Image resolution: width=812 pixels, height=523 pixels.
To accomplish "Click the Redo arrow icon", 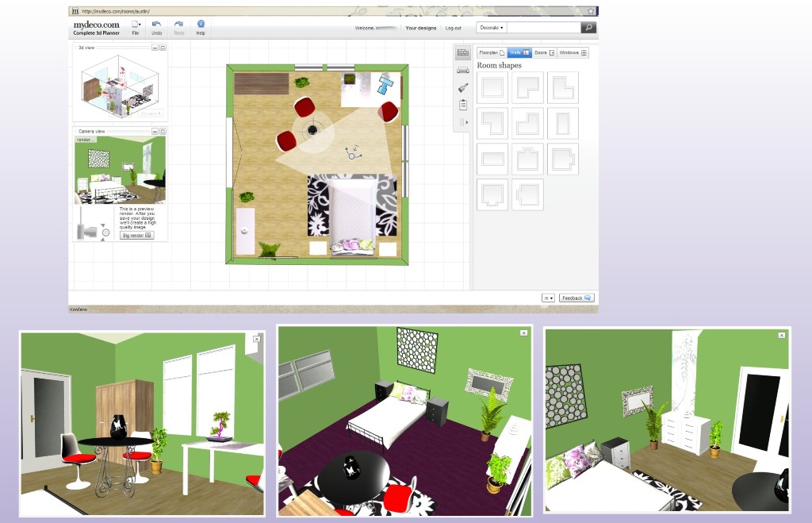I will (178, 24).
